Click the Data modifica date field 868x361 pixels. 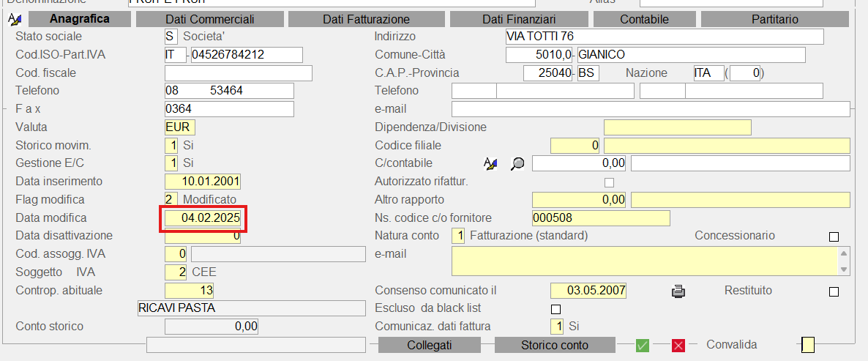tap(203, 218)
